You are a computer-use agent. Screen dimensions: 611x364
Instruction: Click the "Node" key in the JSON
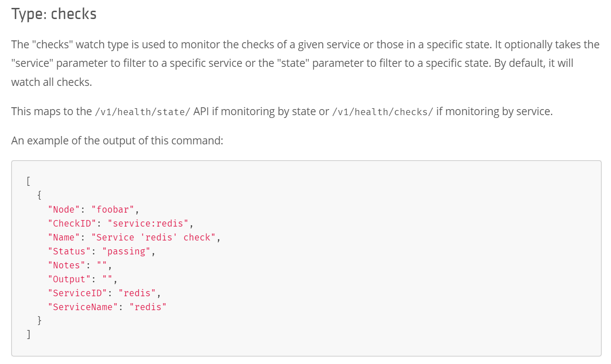[64, 210]
